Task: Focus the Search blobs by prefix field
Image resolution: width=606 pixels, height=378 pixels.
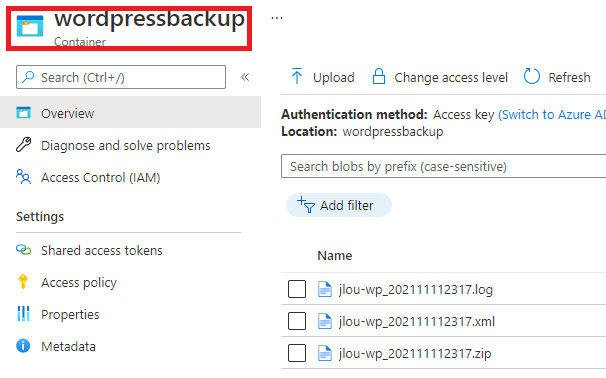Action: (443, 166)
